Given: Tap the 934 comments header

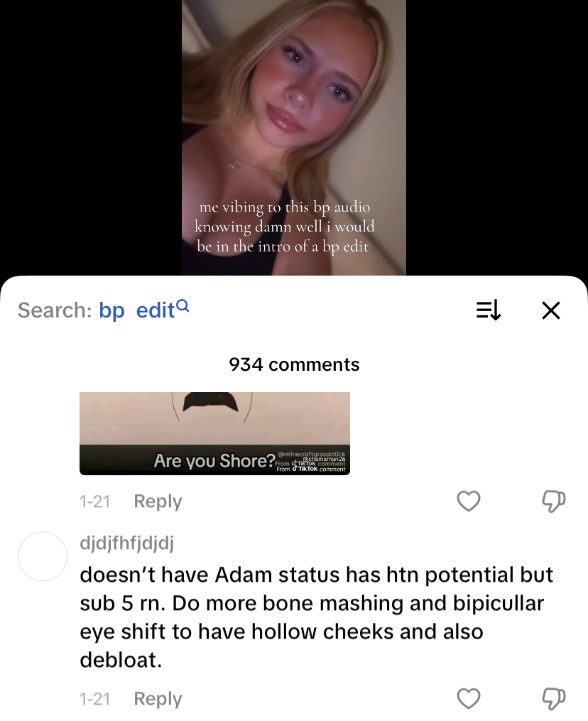Looking at the screenshot, I should [294, 364].
